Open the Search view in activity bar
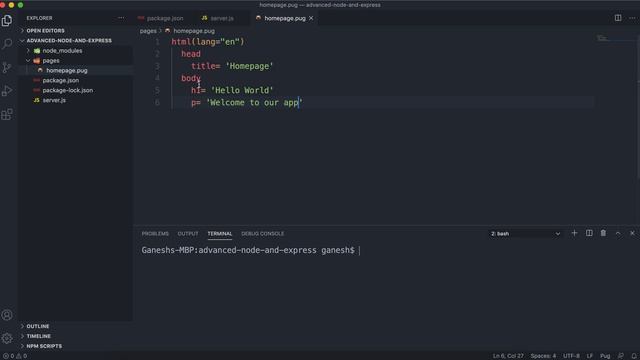The height and width of the screenshot is (360, 640). (x=7, y=44)
